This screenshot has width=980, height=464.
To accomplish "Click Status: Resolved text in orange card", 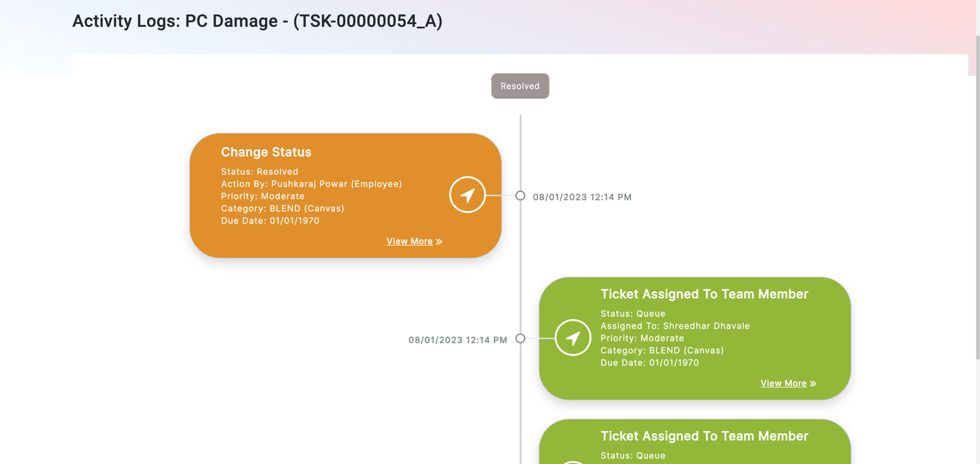I will [x=259, y=172].
